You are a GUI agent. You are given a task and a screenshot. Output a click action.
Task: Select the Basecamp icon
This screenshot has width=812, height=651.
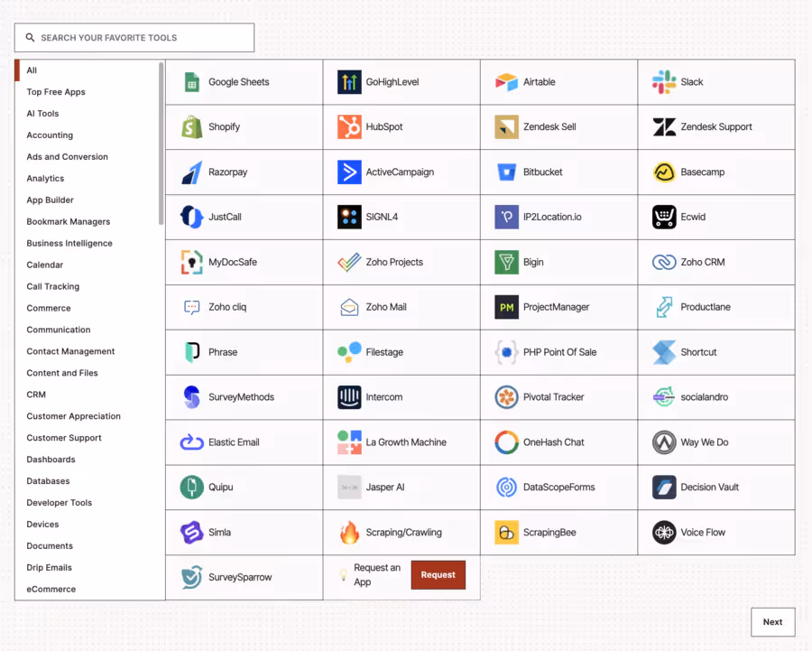point(664,172)
